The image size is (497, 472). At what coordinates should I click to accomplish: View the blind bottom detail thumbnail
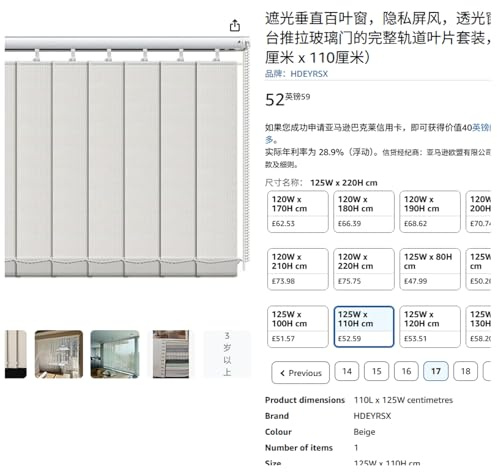coord(15,354)
